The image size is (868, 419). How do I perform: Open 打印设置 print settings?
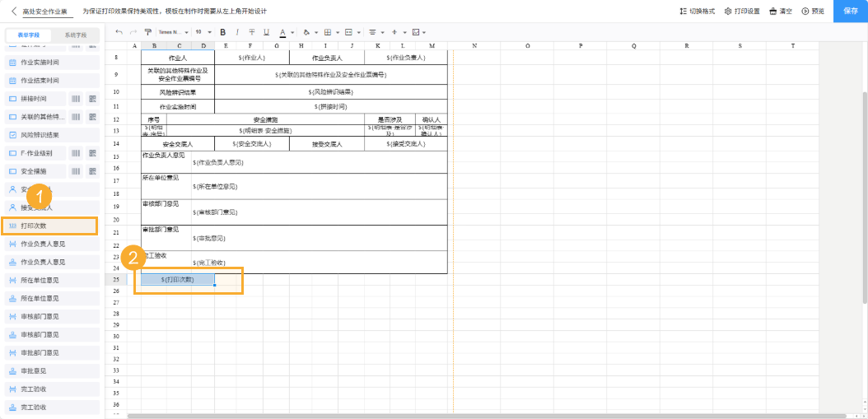742,11
